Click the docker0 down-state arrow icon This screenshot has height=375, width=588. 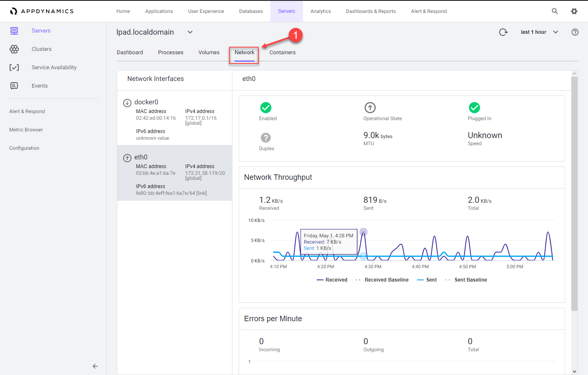point(127,103)
